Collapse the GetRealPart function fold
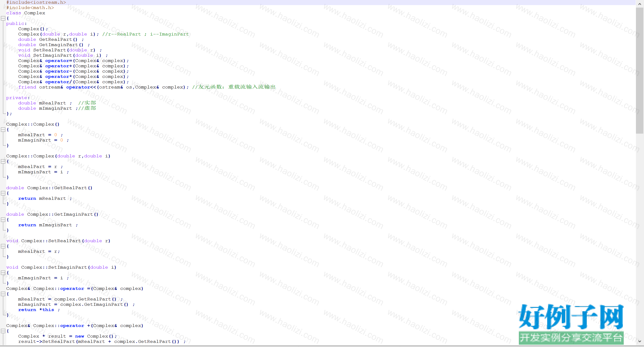 [3, 193]
